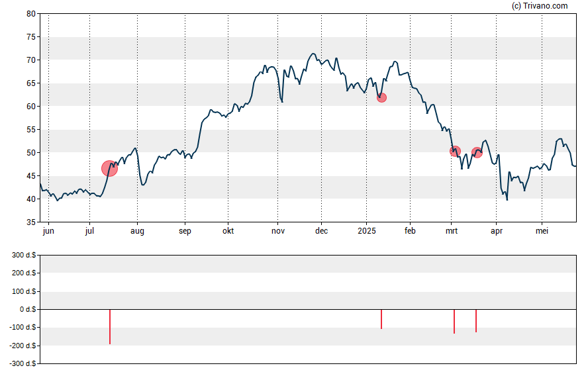Click the '0 d.$' axis label
Viewport: 588px width, 374px height.
[x=28, y=309]
